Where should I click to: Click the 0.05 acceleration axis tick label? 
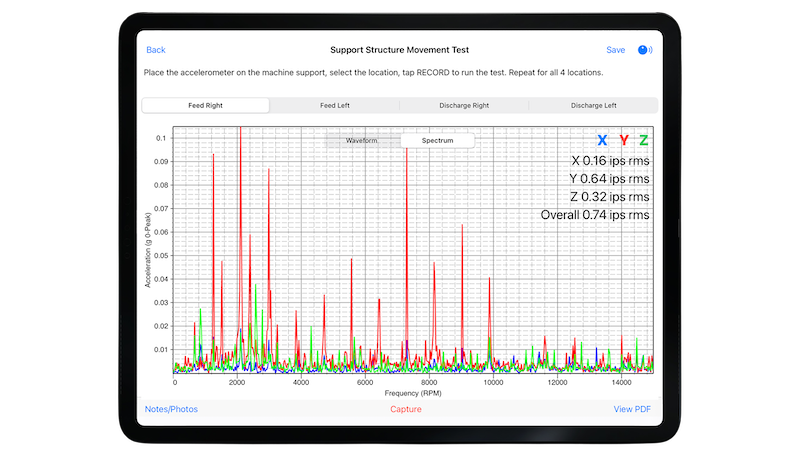click(161, 256)
